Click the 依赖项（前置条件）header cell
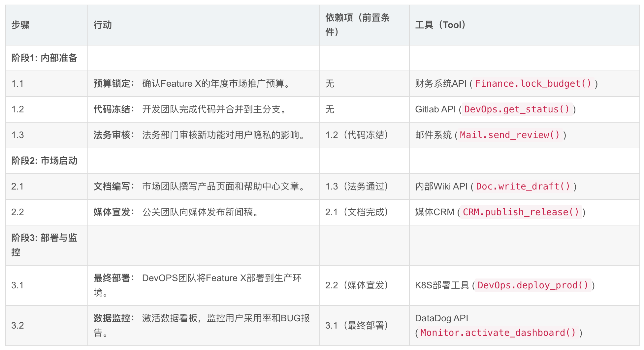The image size is (644, 350). pos(357,25)
